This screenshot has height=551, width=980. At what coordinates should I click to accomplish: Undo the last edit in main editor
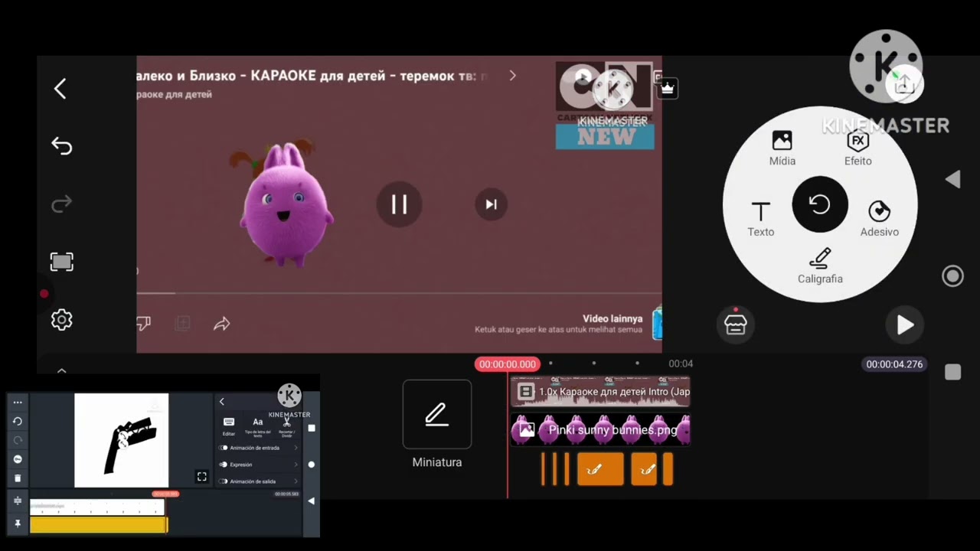[x=61, y=146]
